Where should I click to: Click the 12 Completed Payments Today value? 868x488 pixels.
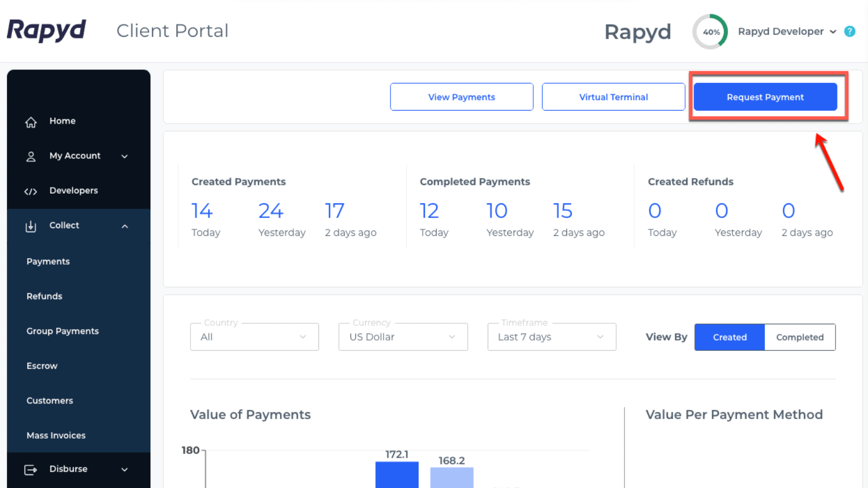[x=429, y=210]
